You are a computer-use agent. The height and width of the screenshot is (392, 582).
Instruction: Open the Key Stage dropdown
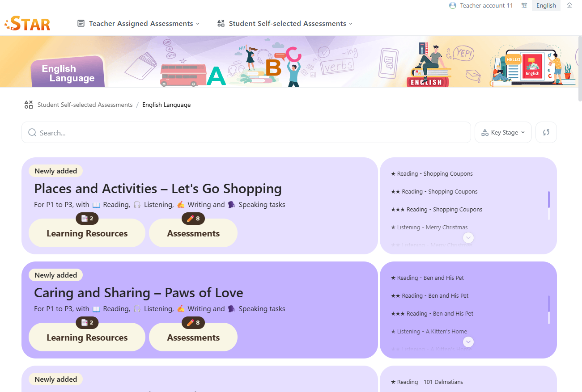click(503, 132)
